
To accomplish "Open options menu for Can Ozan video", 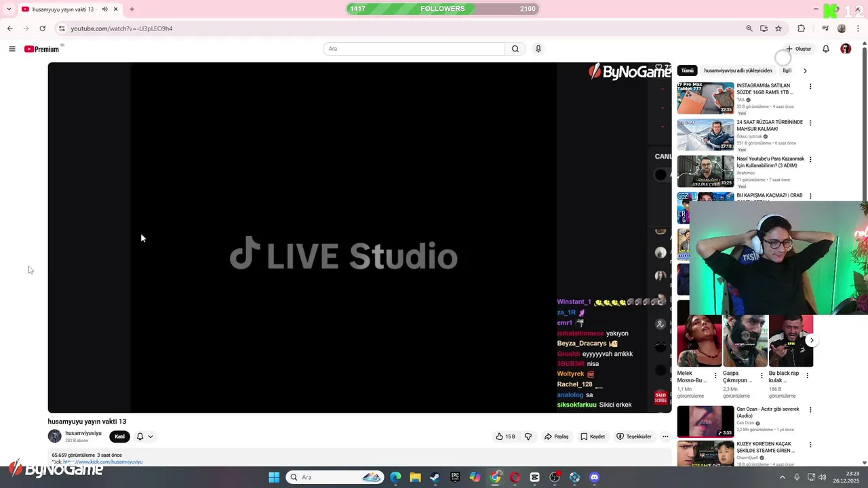I will pos(810,410).
